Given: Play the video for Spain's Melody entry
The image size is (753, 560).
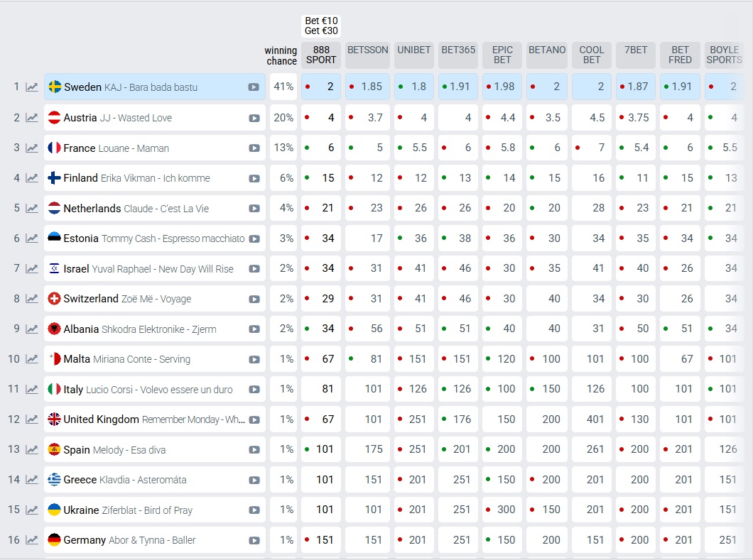Looking at the screenshot, I should coord(254,450).
